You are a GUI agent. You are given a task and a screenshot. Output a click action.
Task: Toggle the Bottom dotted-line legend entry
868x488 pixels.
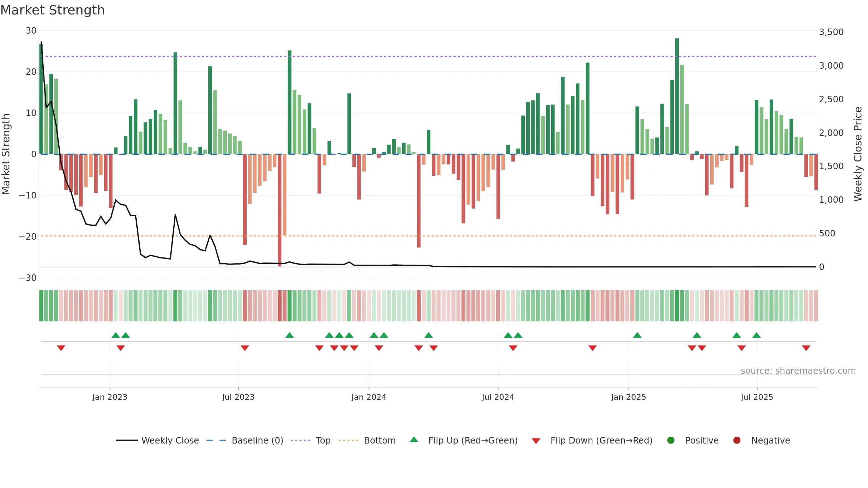pyautogui.click(x=367, y=440)
